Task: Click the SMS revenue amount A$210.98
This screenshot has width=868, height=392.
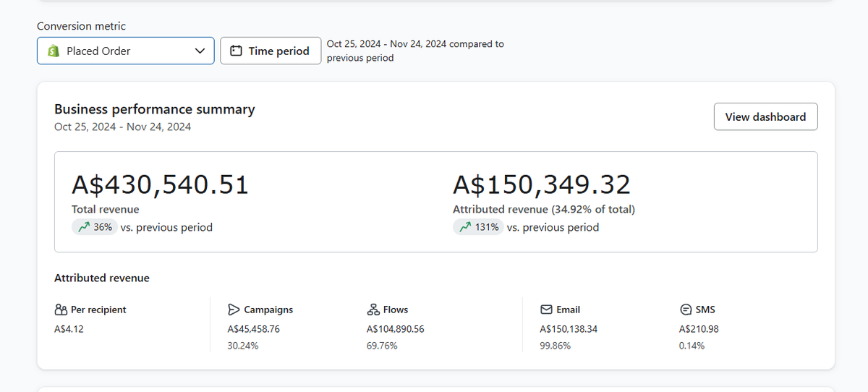Action: [699, 329]
